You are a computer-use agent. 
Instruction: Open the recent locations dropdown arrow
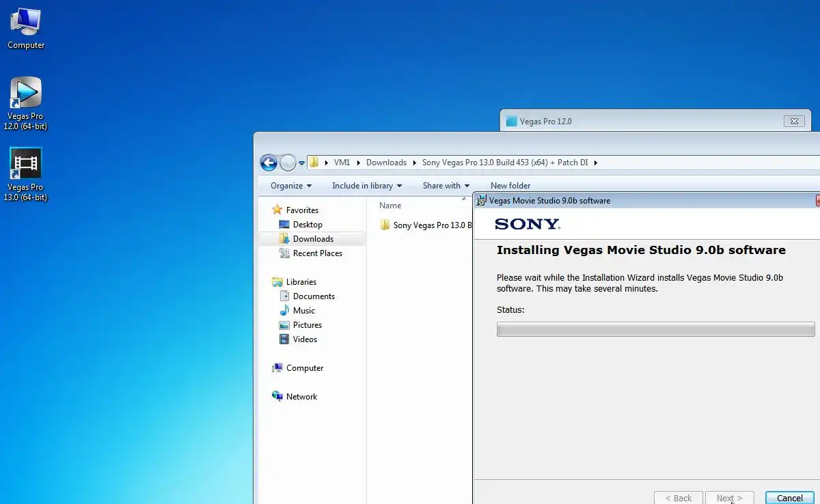(x=301, y=163)
